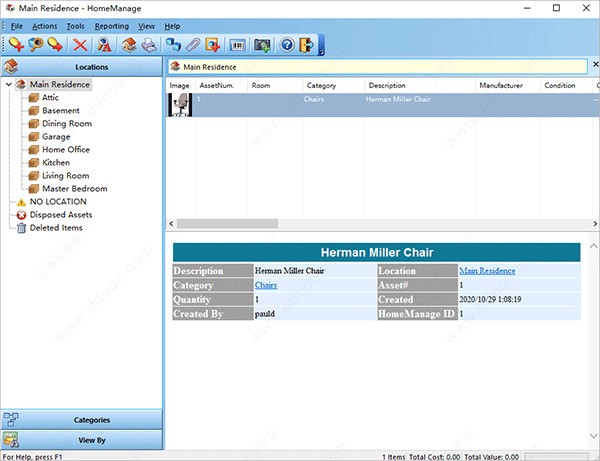Viewport: 600px width, 461px height.
Task: Click the exit door toolbar icon
Action: [305, 45]
